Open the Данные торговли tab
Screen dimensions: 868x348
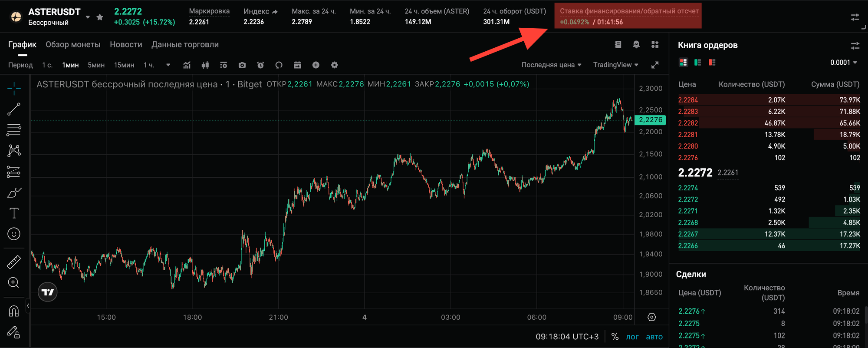click(185, 45)
